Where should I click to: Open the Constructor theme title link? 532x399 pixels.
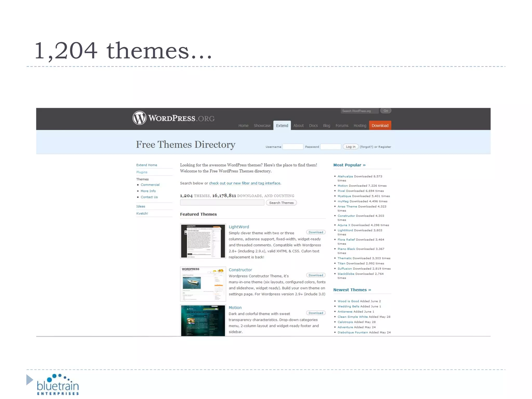(240, 270)
